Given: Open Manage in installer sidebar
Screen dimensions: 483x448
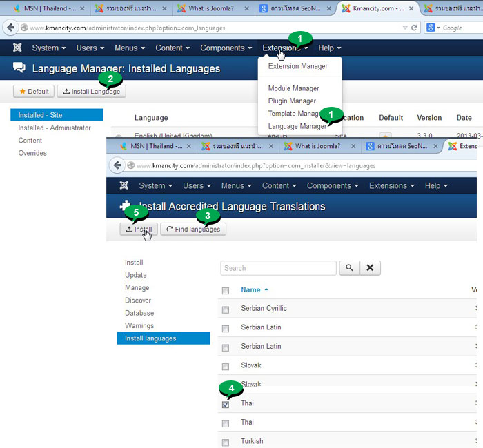Looking at the screenshot, I should [x=137, y=287].
